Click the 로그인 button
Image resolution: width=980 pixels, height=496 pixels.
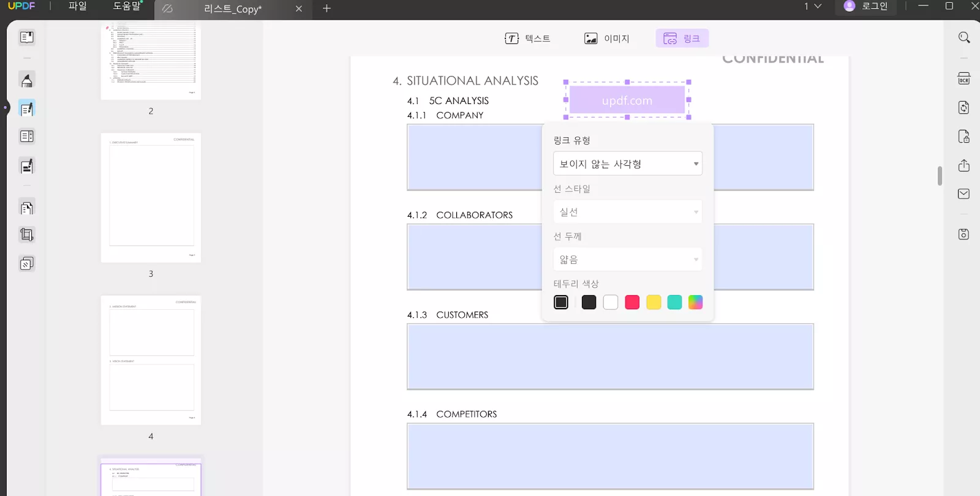875,6
